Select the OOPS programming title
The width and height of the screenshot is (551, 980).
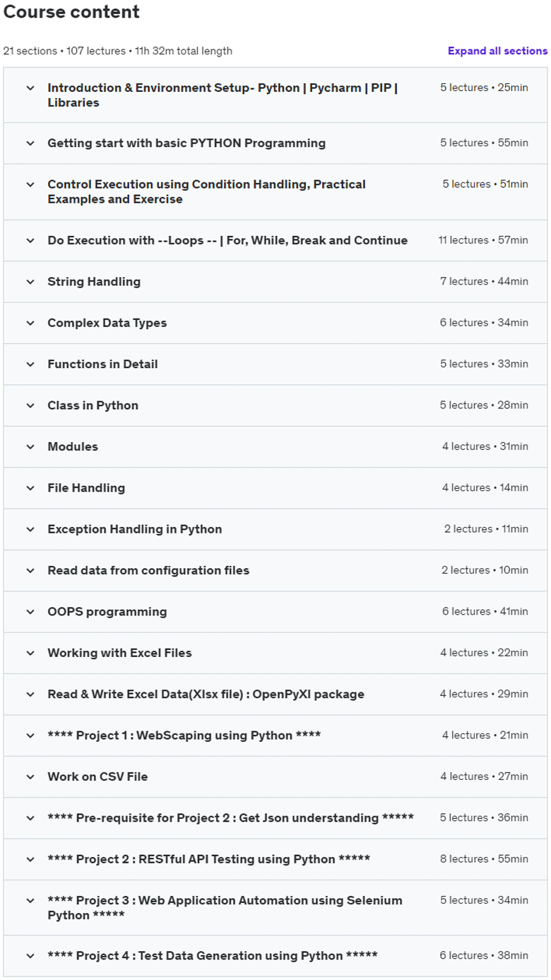point(107,612)
